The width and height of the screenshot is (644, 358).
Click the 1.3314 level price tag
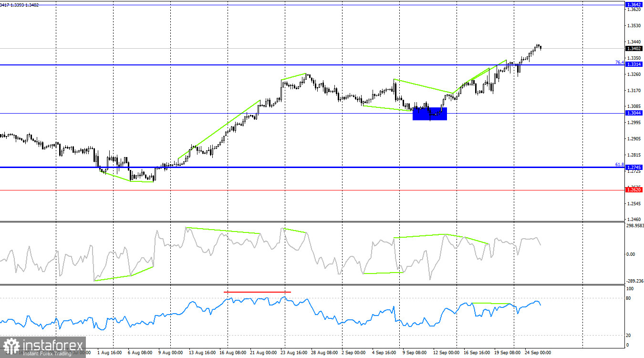pyautogui.click(x=634, y=64)
